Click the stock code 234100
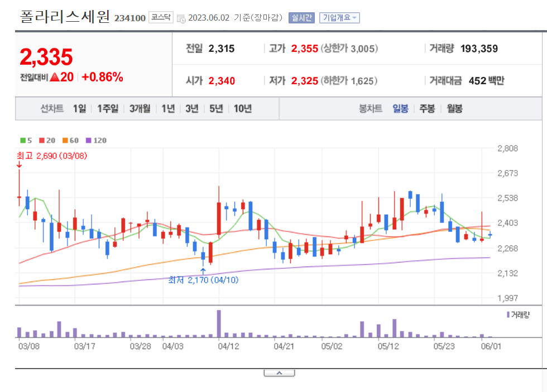Screen dimensions: 547x392 coord(129,18)
